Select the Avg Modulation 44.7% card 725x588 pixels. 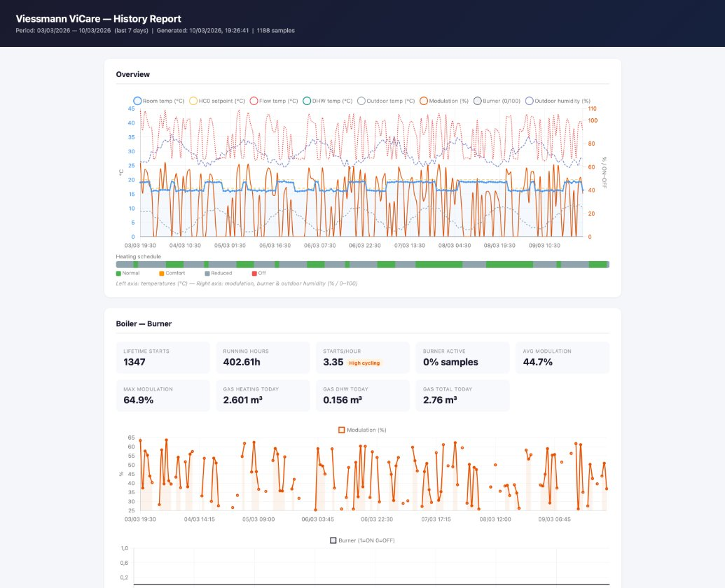(562, 358)
